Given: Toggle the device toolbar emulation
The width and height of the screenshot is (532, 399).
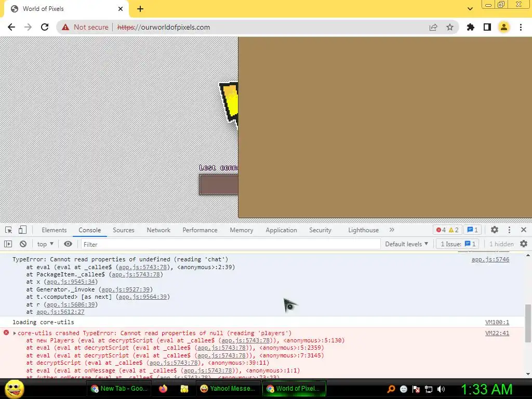Looking at the screenshot, I should point(22,230).
